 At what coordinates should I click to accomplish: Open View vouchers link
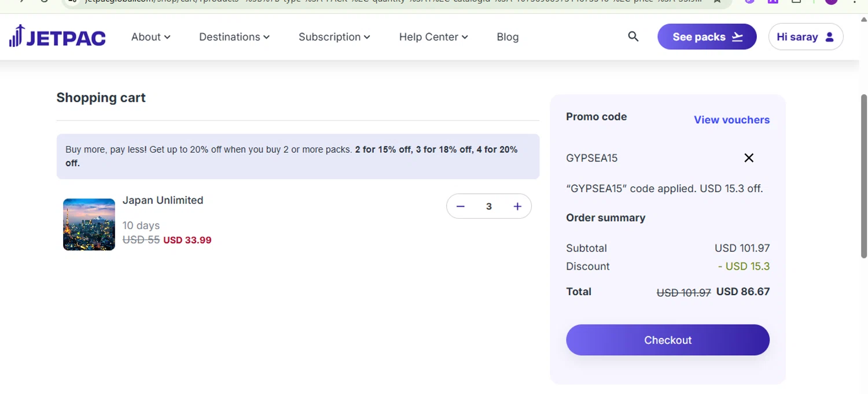click(x=731, y=120)
